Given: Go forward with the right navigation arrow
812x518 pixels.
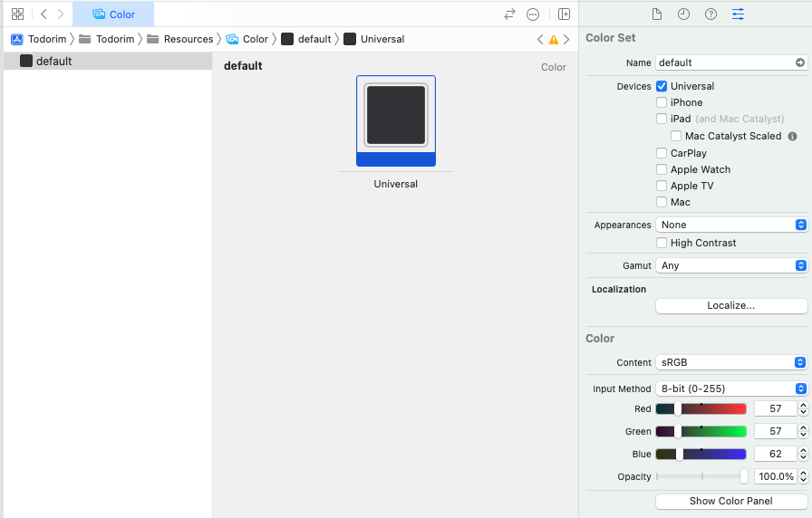Looking at the screenshot, I should tap(61, 14).
